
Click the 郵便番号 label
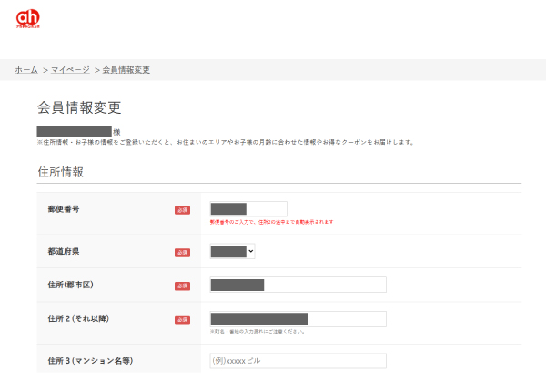click(64, 209)
